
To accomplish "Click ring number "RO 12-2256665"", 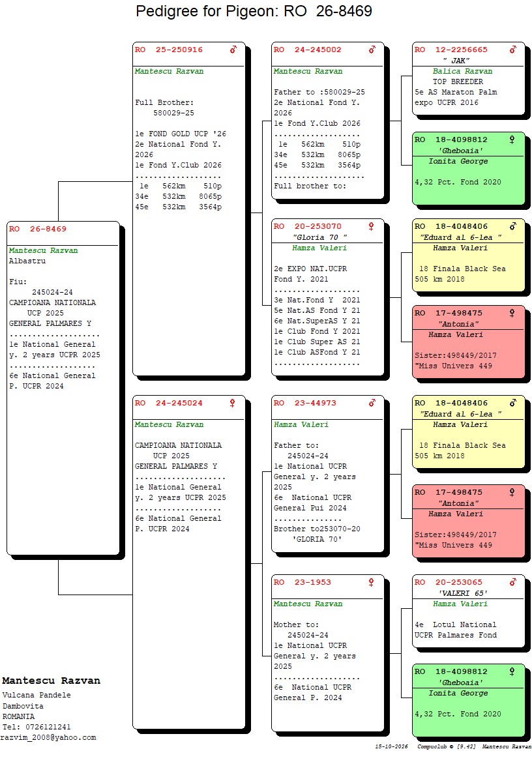I will (451, 50).
